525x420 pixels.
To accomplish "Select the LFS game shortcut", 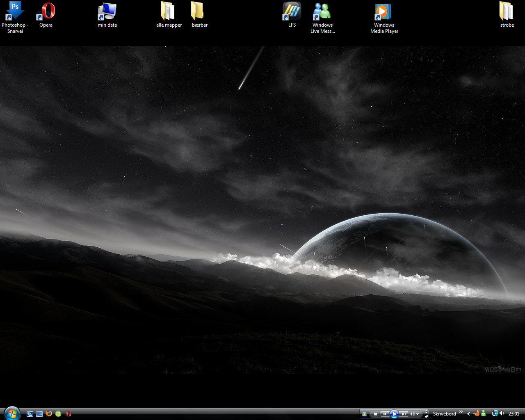I will point(292,15).
